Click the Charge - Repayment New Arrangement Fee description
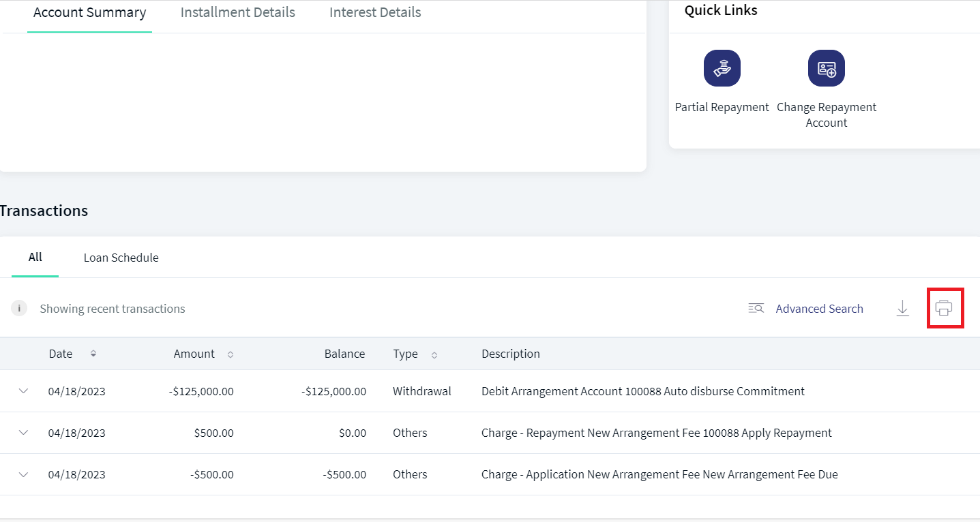Viewport: 980px width, 522px height. pos(657,433)
